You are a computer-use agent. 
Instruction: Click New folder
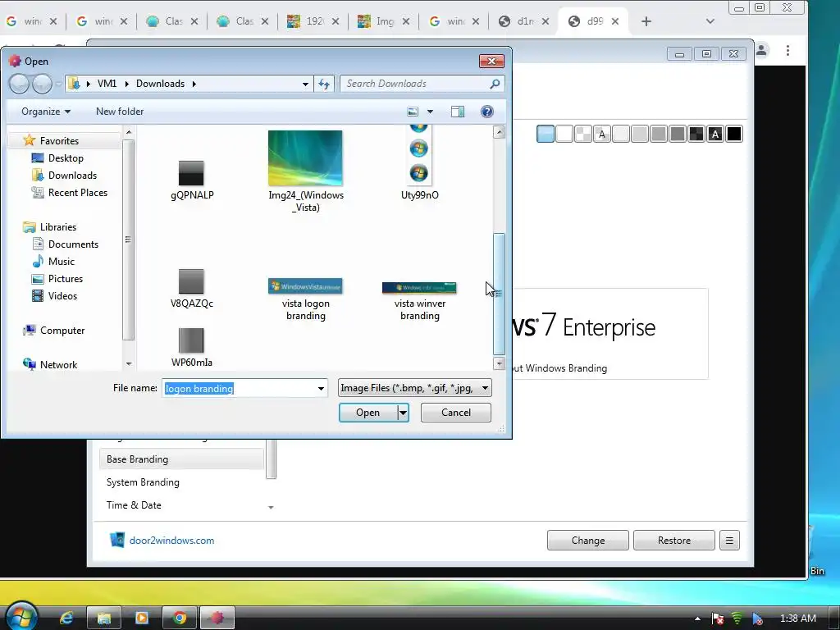coord(120,112)
